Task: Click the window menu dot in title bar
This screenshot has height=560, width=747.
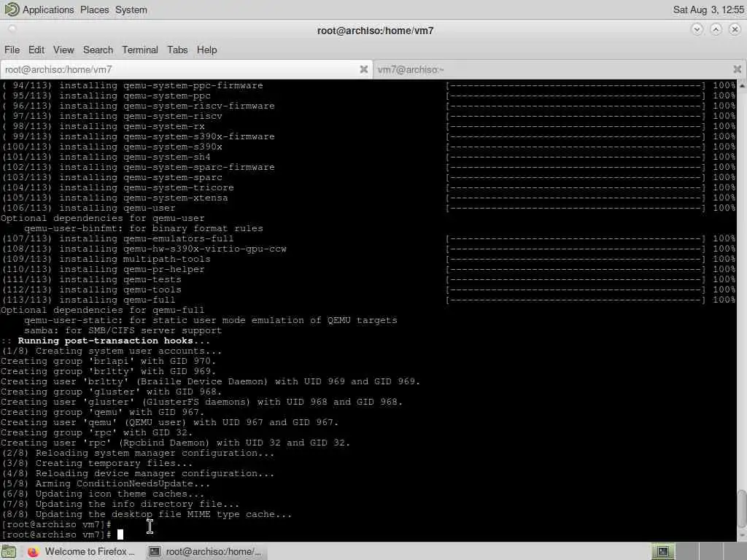Action: click(12, 29)
